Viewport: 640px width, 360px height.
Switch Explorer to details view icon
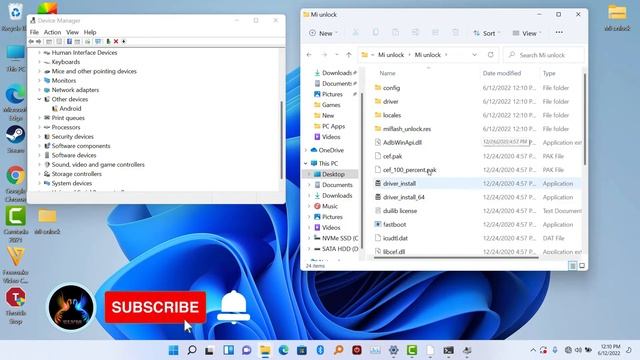coord(572,266)
